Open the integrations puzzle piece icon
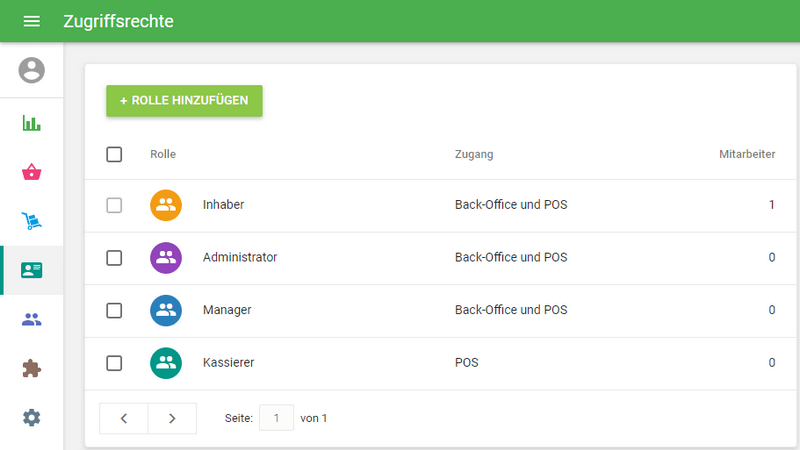The width and height of the screenshot is (800, 450). click(32, 368)
